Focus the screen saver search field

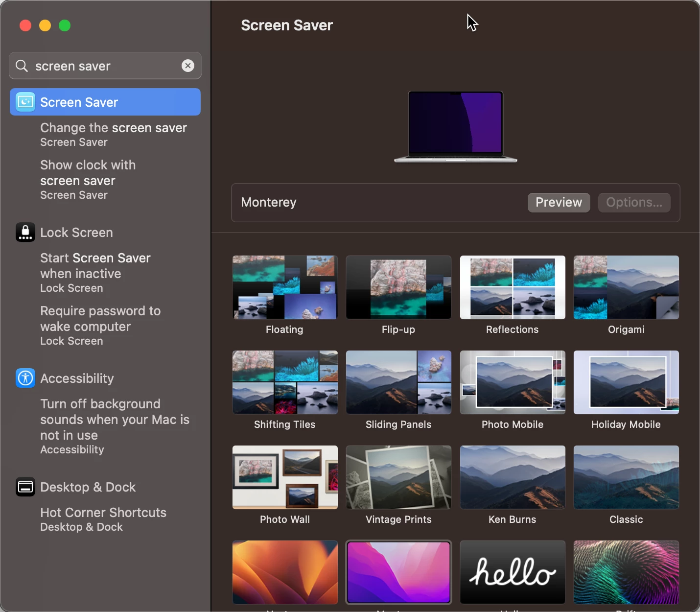point(105,66)
